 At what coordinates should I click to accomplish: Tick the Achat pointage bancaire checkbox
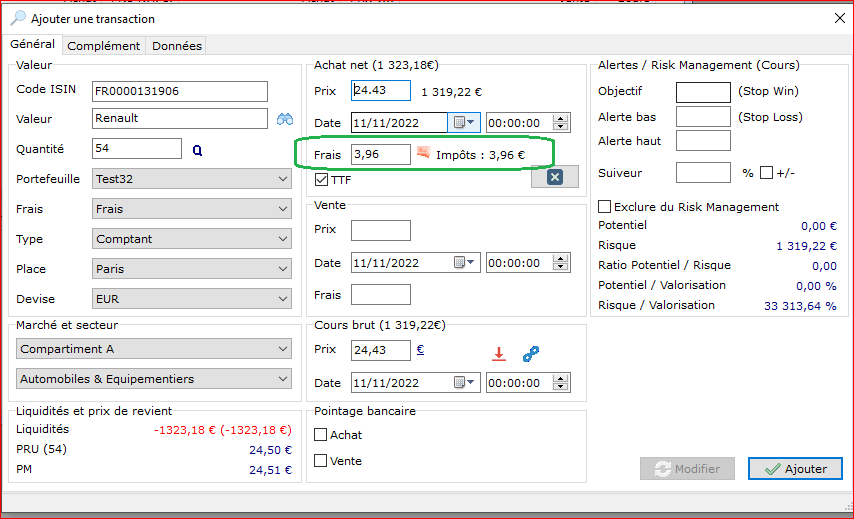click(321, 435)
